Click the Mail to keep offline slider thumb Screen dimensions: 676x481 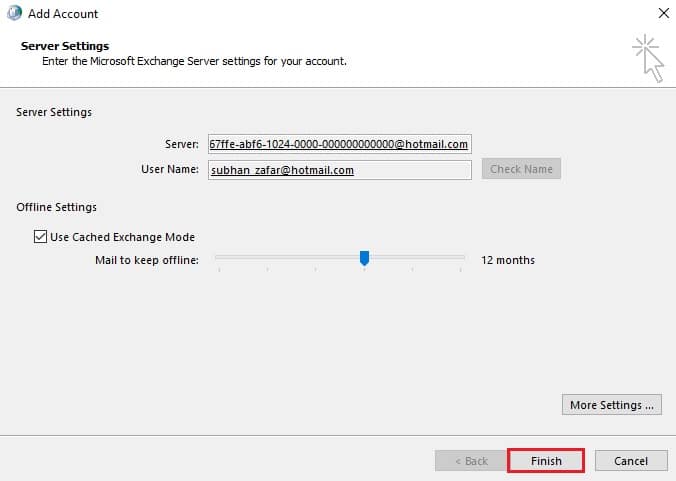click(x=364, y=258)
